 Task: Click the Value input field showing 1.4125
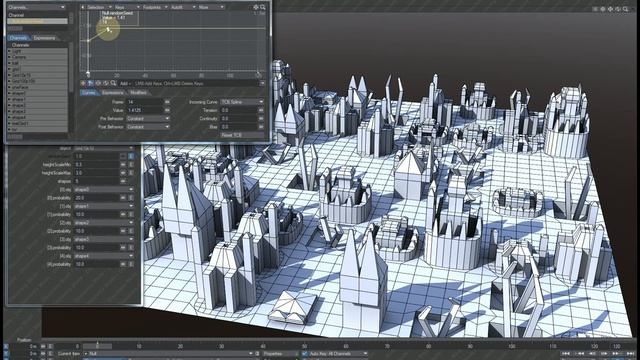coord(144,110)
